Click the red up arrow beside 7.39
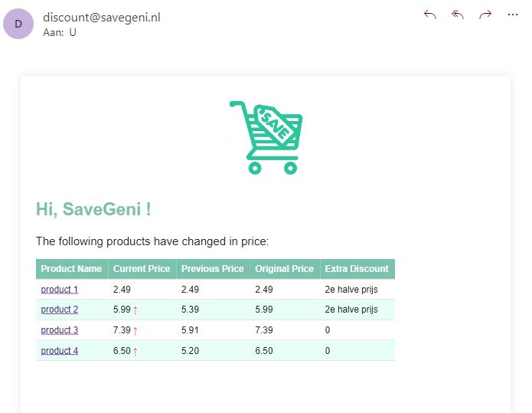Screen dimensions: 532x413 (x=135, y=331)
